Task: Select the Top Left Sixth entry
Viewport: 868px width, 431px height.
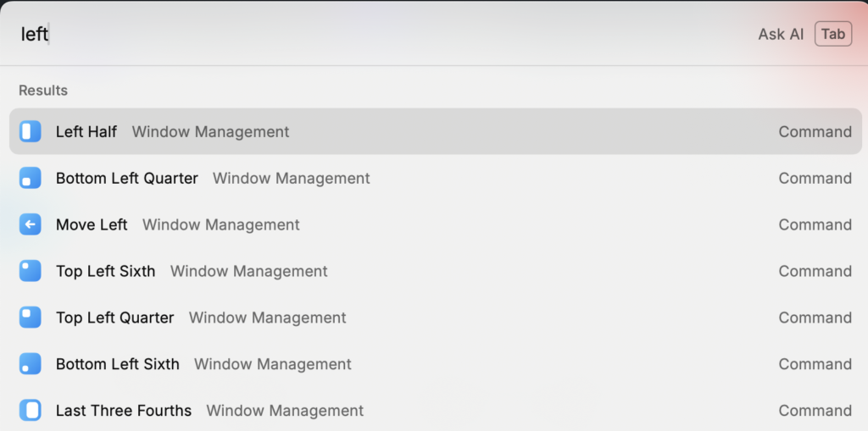Action: point(106,271)
